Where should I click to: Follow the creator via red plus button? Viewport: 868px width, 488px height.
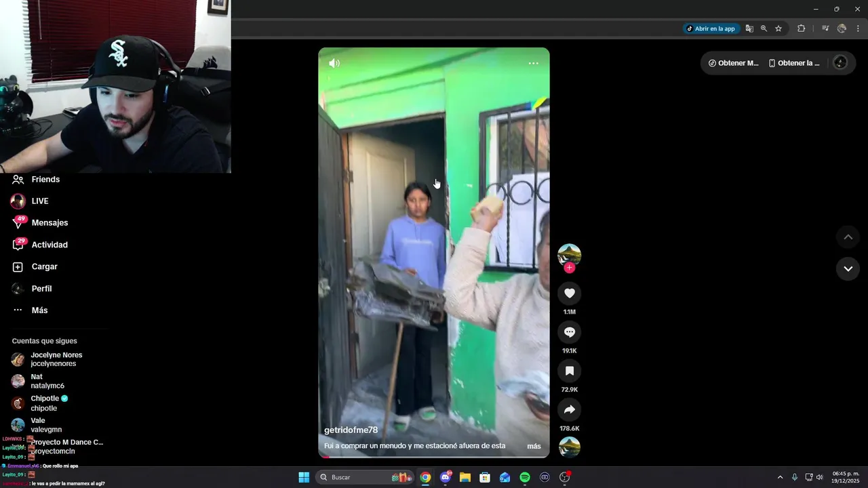(x=570, y=268)
